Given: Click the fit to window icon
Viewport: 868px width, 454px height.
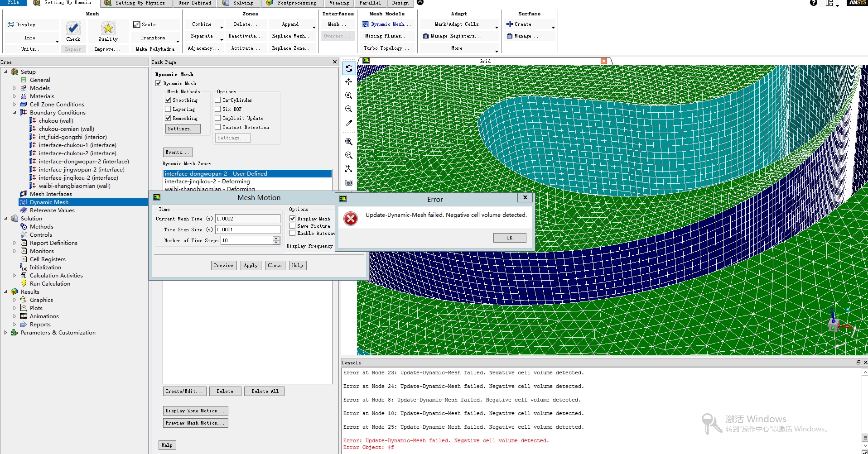Looking at the screenshot, I should 348,142.
